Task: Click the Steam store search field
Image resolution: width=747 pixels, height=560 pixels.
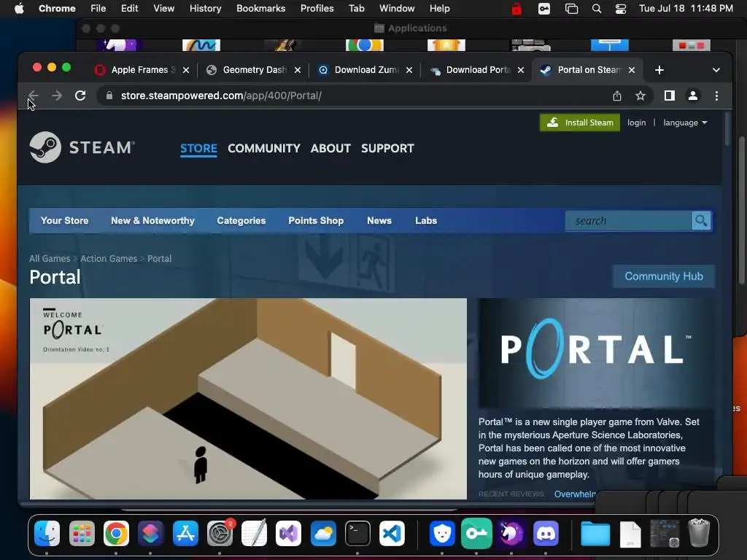Action: coord(628,221)
